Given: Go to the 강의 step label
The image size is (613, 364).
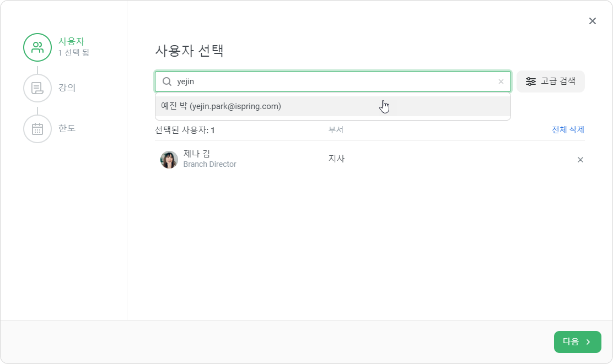Looking at the screenshot, I should [67, 88].
